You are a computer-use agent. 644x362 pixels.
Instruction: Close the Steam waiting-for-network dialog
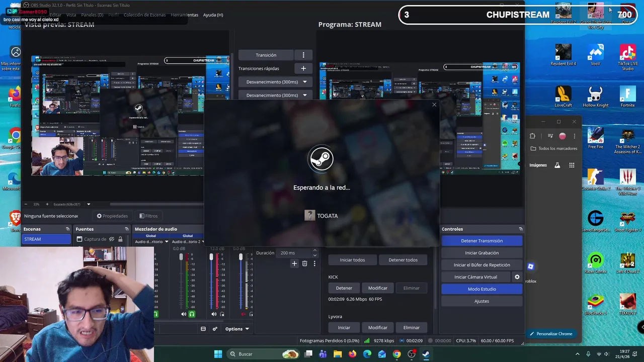pos(434,105)
